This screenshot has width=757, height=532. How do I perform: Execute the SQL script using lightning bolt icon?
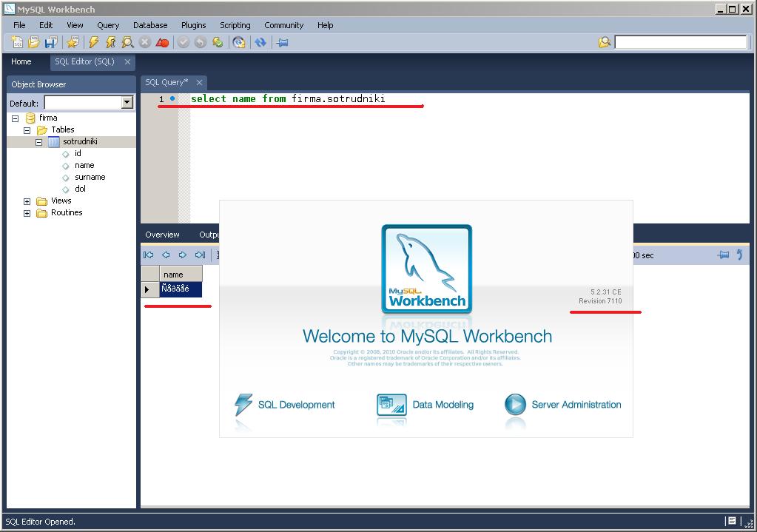93,43
